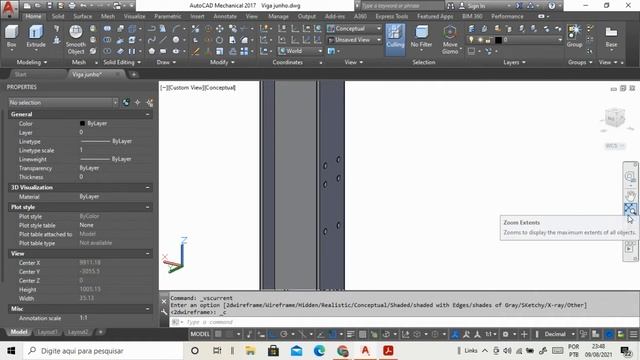
Task: Open the Visualize ribbon tab
Action: tap(134, 16)
